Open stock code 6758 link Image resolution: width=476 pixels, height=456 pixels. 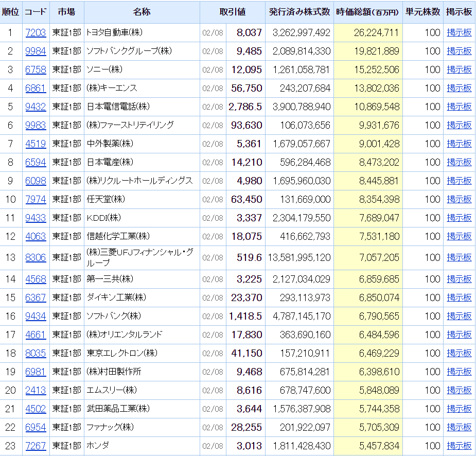[36, 69]
